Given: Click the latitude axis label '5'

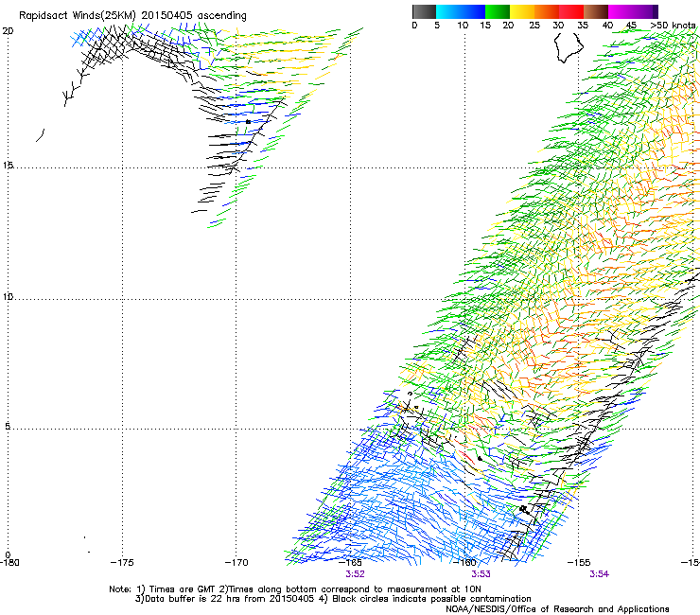Looking at the screenshot, I should (x=8, y=427).
